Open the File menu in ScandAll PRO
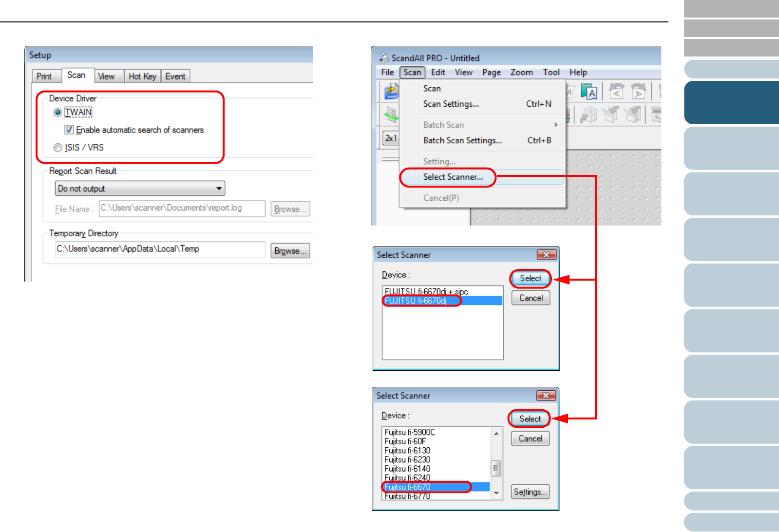779x532 pixels. coord(388,72)
